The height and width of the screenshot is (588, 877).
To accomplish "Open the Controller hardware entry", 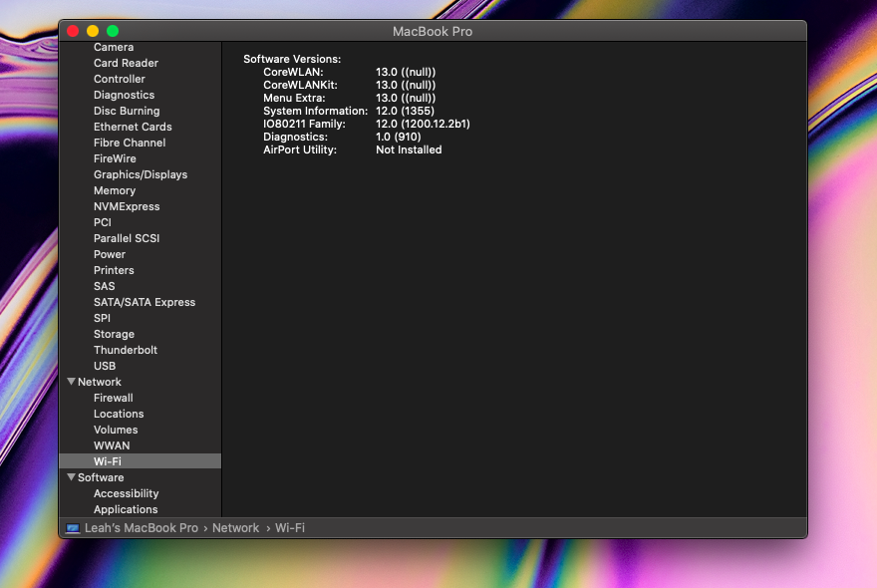I will tap(120, 79).
